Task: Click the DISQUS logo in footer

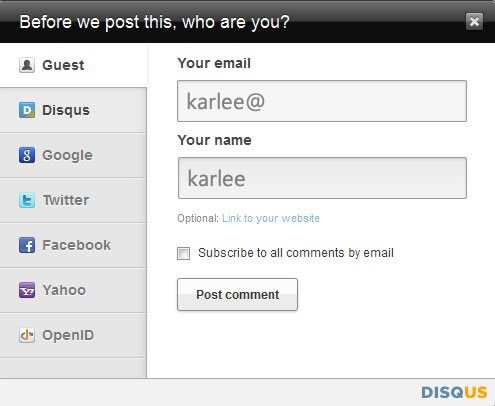Action: coord(454,392)
